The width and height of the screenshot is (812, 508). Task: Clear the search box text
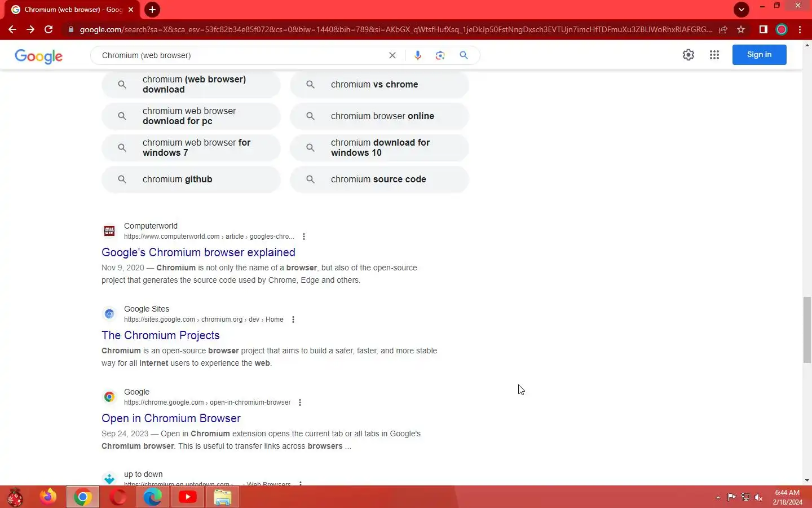(x=392, y=55)
